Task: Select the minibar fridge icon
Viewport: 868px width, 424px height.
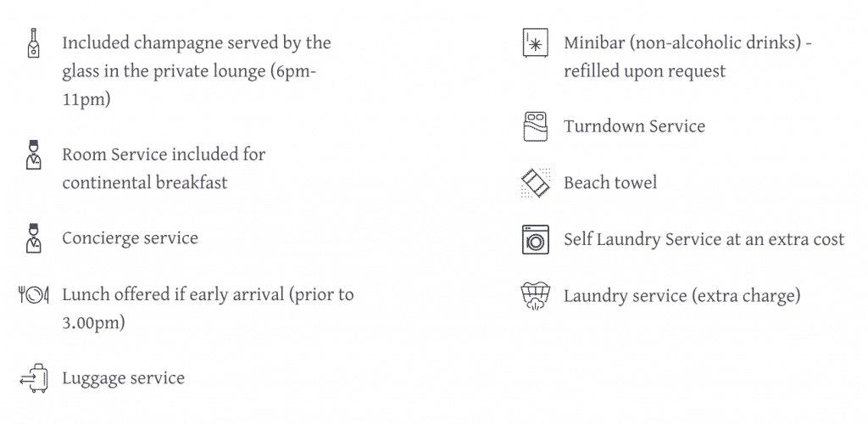Action: (536, 42)
